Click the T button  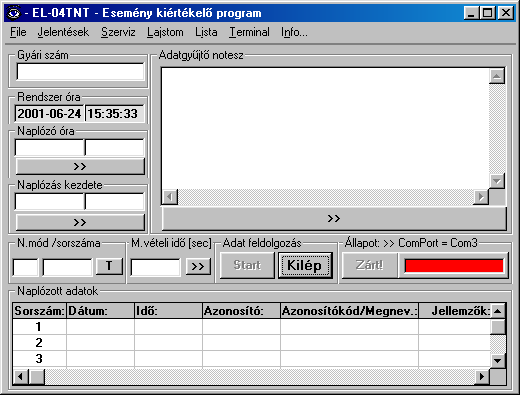click(x=109, y=266)
